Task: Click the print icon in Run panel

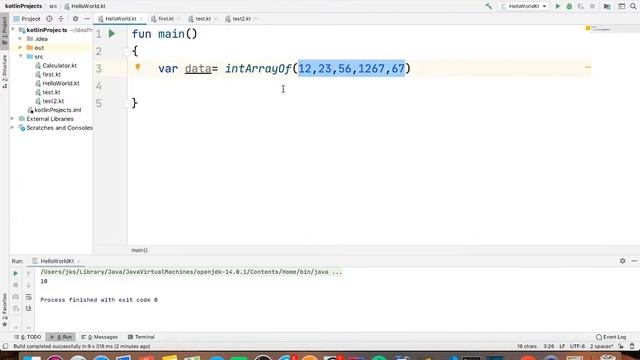Action: (x=16, y=309)
